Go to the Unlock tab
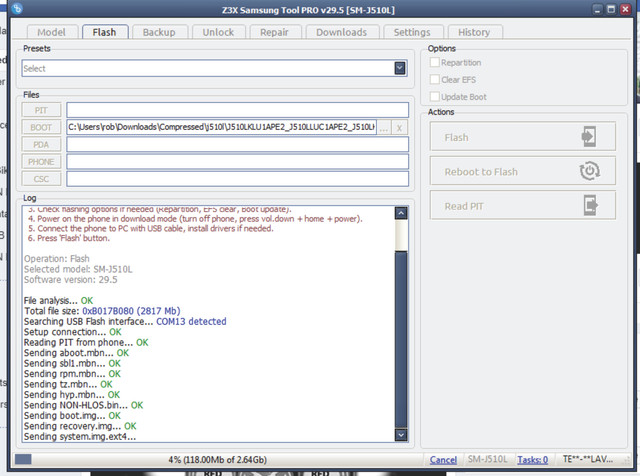Image resolution: width=640 pixels, height=476 pixels. click(x=218, y=32)
